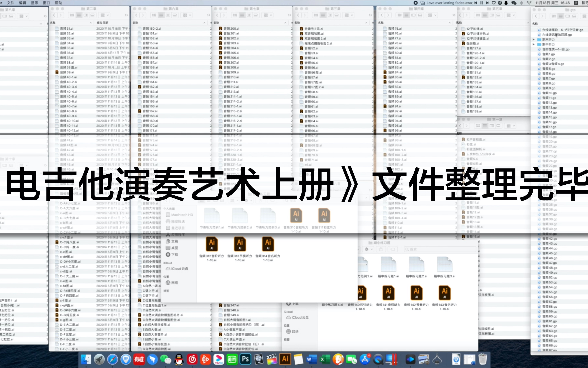Open the group-by dropdown in 第四章 window
Viewport: 588px width, 368px height.
coord(432,15)
